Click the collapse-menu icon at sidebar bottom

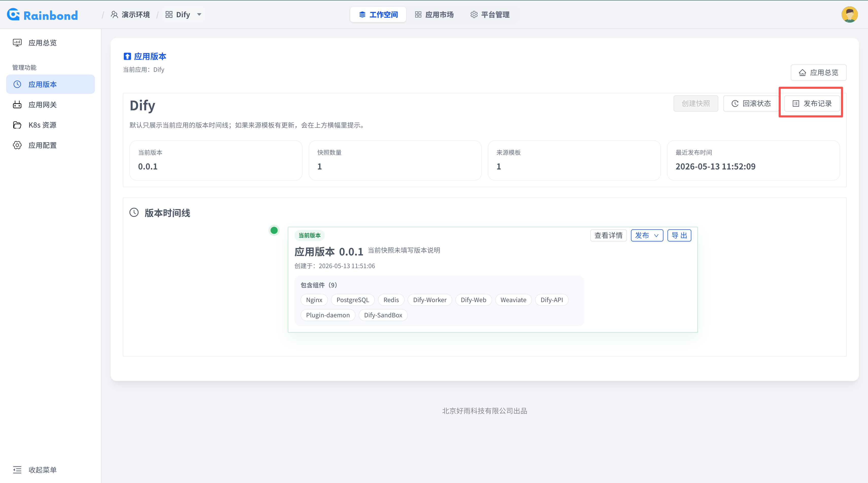(17, 470)
